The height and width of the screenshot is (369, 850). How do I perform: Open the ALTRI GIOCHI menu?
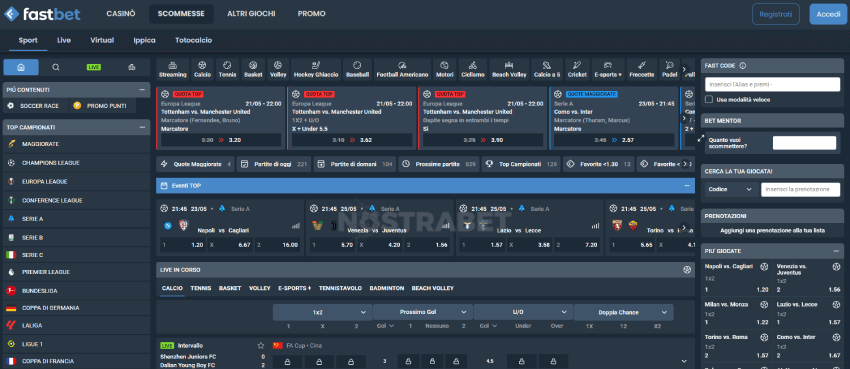tap(251, 14)
